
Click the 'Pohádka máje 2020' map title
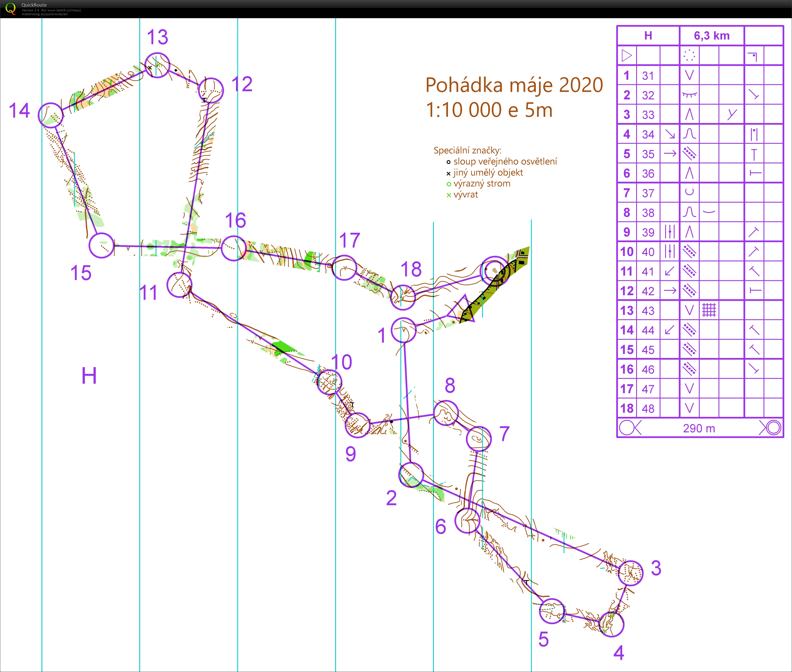(514, 85)
